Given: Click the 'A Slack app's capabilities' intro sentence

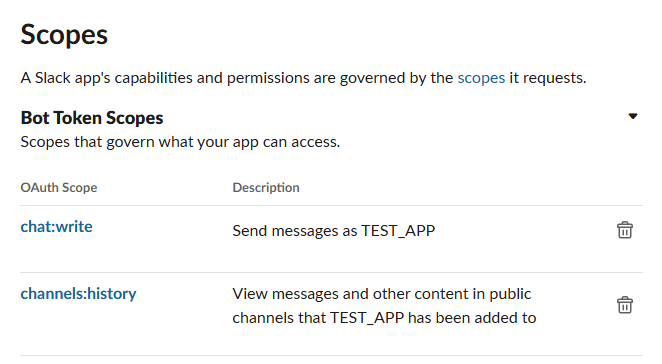Looking at the screenshot, I should pyautogui.click(x=303, y=78).
